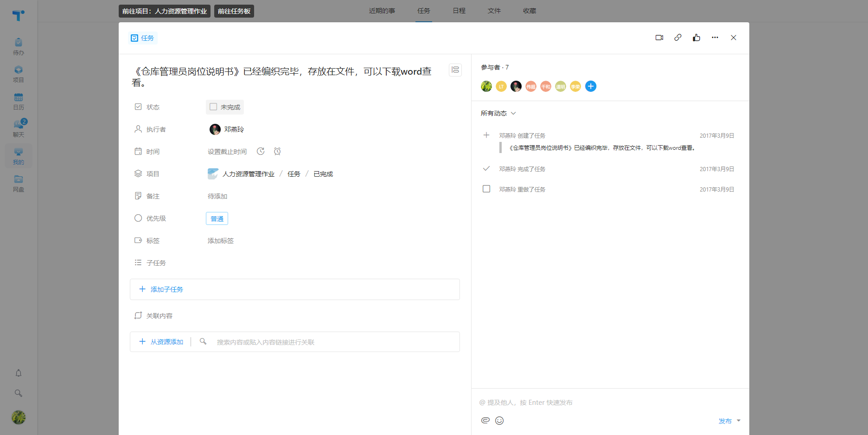
Task: Attach a file with paperclip icon
Action: 485,421
